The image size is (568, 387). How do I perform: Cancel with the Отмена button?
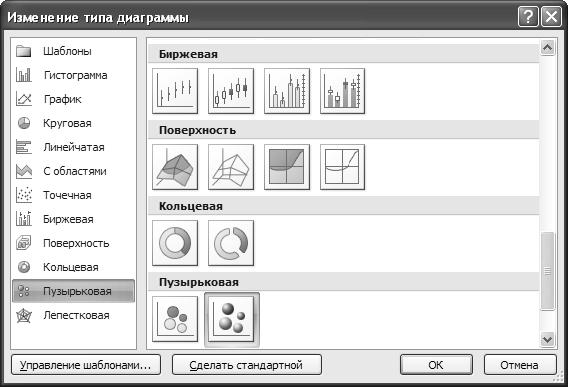tap(520, 365)
